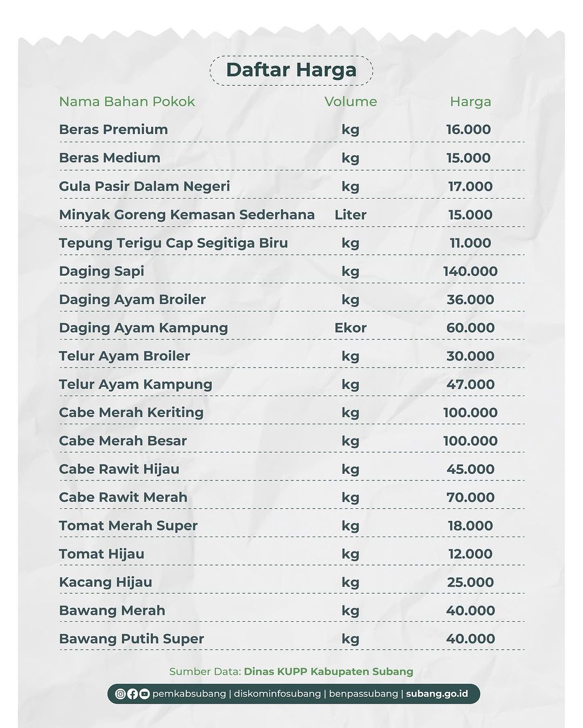Click the Liter unit for Minyak Goreng
This screenshot has width=583, height=728.
[350, 215]
